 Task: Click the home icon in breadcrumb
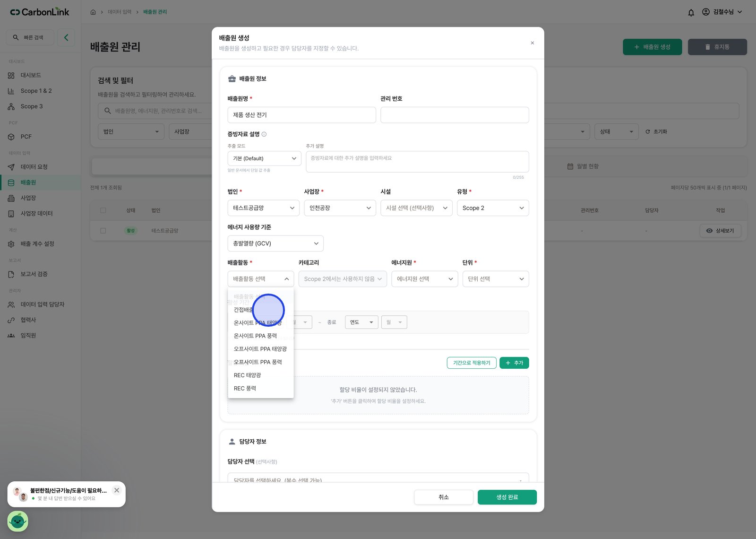point(93,12)
